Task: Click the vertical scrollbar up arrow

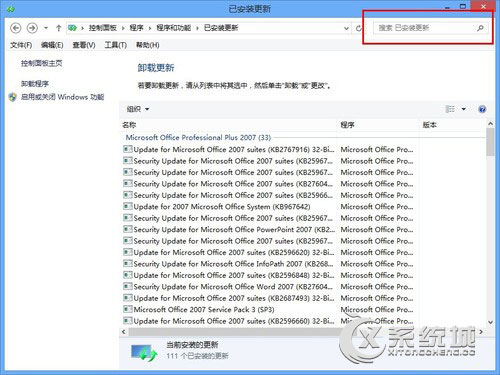Action: tap(490, 124)
